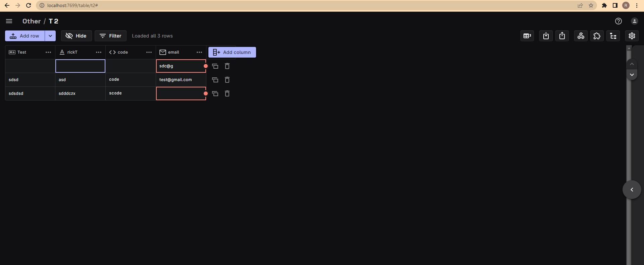Duplicate the row with sdc@g
Image resolution: width=644 pixels, height=265 pixels.
coord(215,66)
